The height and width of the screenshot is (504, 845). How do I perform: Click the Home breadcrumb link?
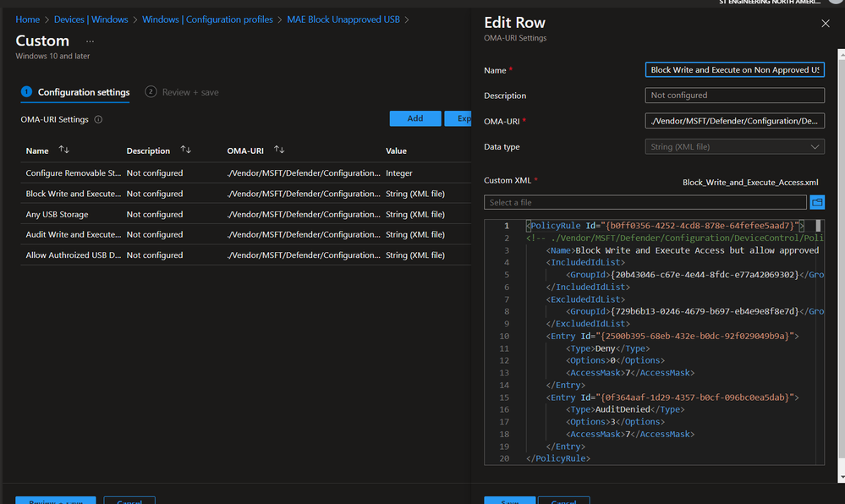click(27, 19)
